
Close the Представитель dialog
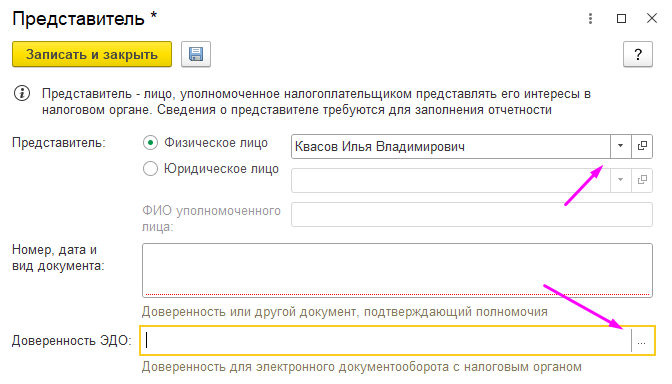652,18
